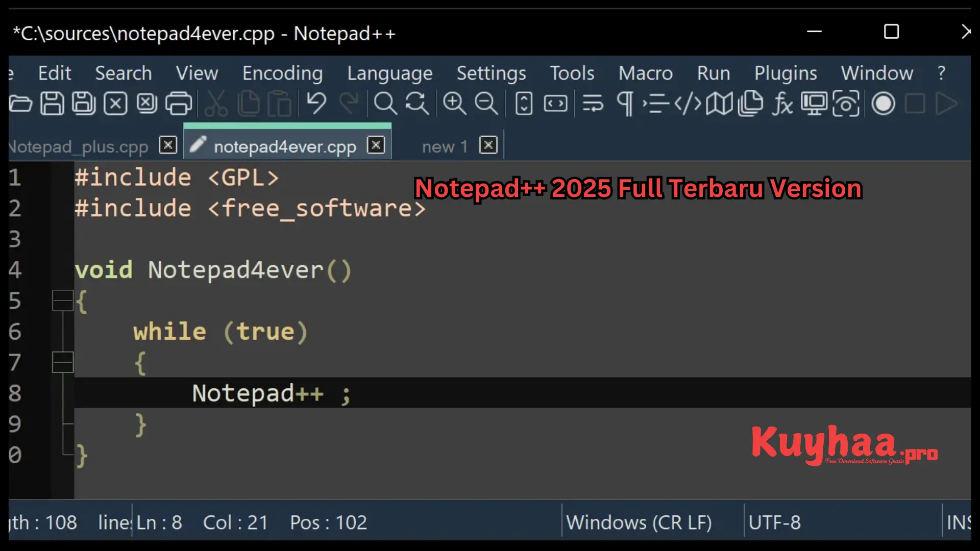Close the Notepad_plus.cpp tab
980x551 pixels.
tap(168, 145)
